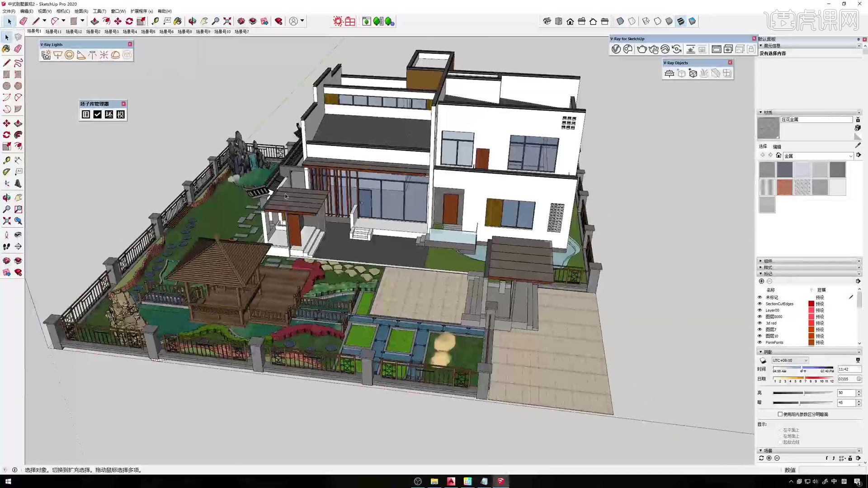Viewport: 868px width, 488px height.
Task: Hide the Layer00 tag
Action: (759, 310)
